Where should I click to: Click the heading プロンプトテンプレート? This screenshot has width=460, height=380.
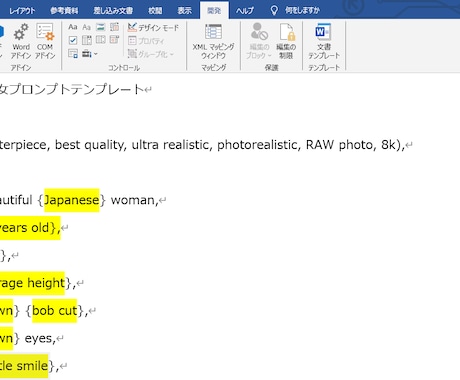click(x=76, y=89)
